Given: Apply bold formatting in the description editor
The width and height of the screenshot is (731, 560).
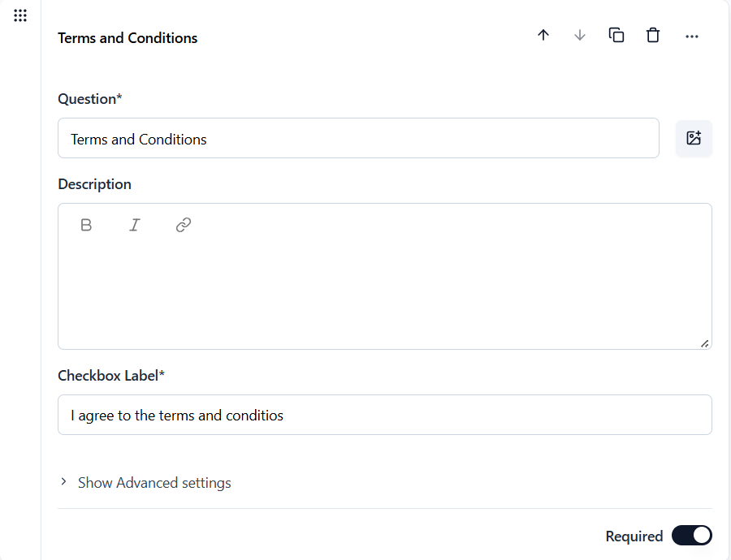Looking at the screenshot, I should pyautogui.click(x=86, y=225).
